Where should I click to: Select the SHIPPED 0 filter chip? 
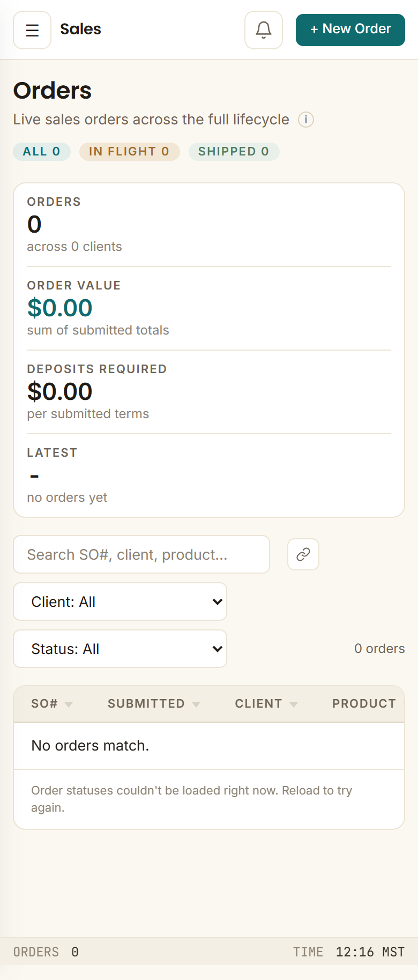pos(234,152)
